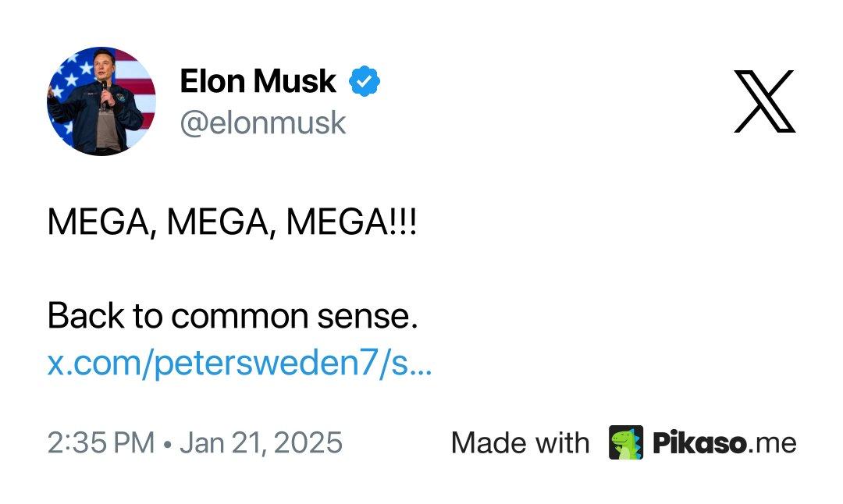Click the X logo

[764, 101]
